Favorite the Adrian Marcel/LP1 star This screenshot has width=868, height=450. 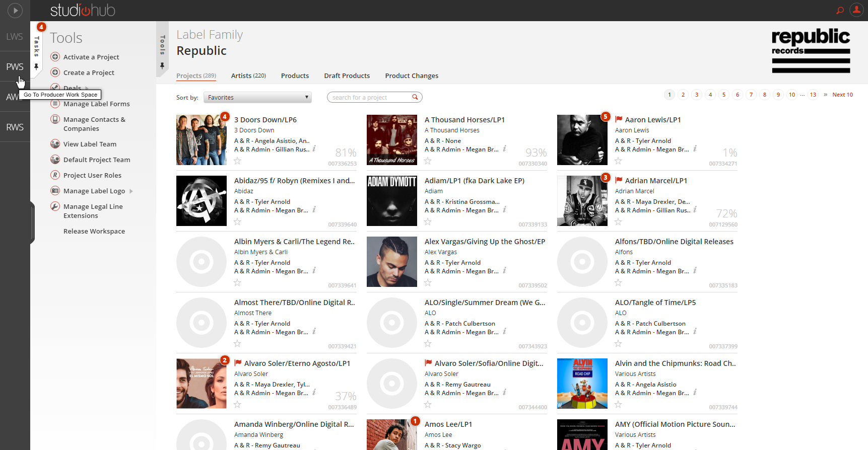[x=618, y=222]
